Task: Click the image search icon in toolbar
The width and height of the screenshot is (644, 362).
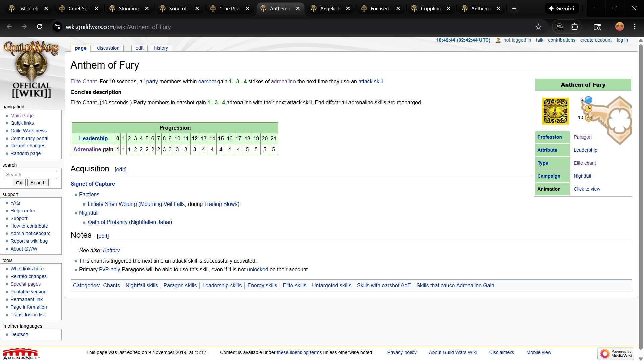Action: click(x=597, y=27)
